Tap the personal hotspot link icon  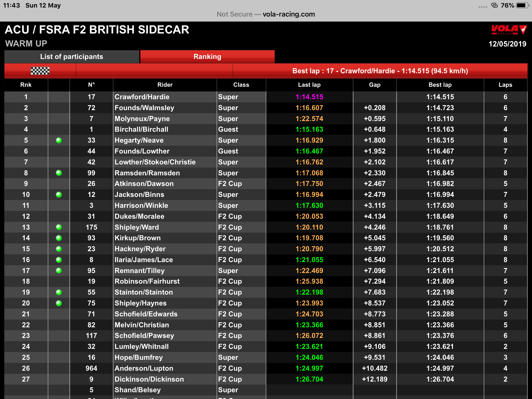(494, 5)
